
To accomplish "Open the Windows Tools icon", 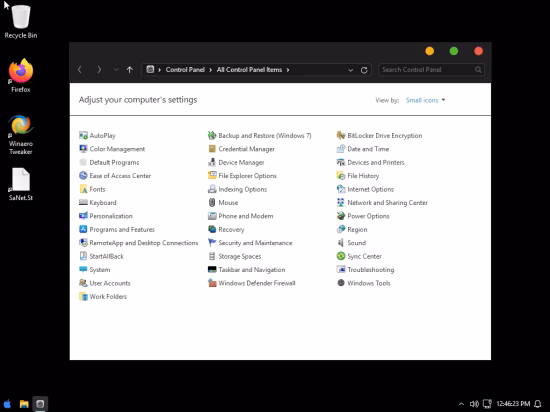I will click(x=341, y=283).
